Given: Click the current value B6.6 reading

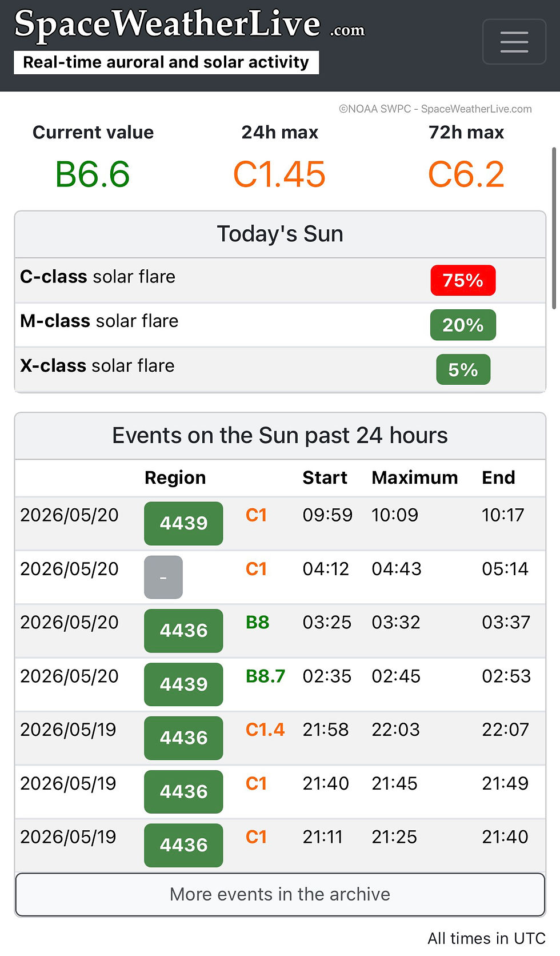Looking at the screenshot, I should point(93,174).
